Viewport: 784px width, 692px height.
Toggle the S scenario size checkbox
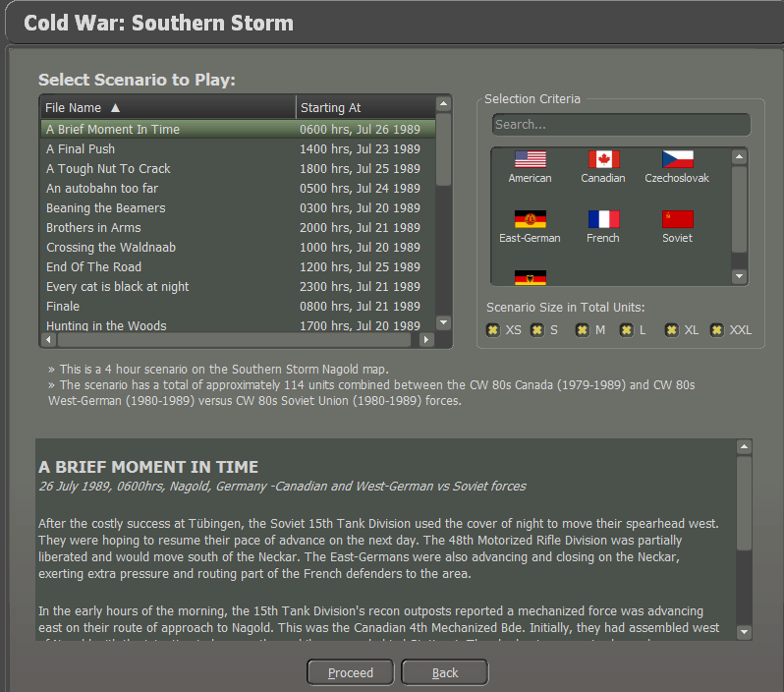537,329
